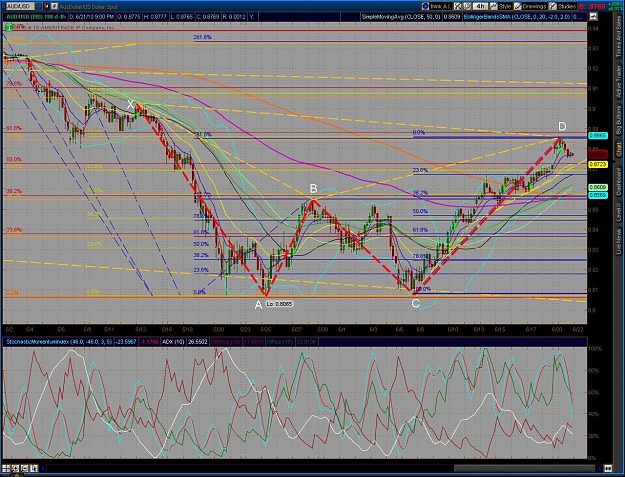625x477 pixels.
Task: Click the think A.I. round blue icon
Action: (425, 6)
